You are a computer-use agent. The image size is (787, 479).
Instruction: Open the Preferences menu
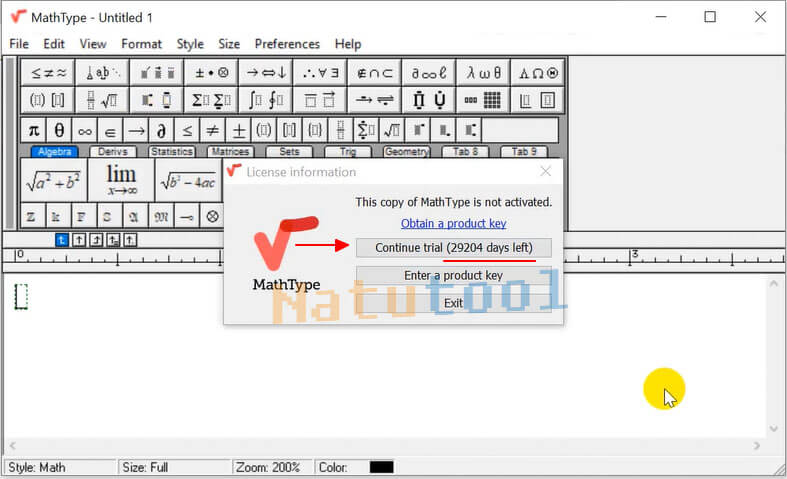click(x=287, y=44)
